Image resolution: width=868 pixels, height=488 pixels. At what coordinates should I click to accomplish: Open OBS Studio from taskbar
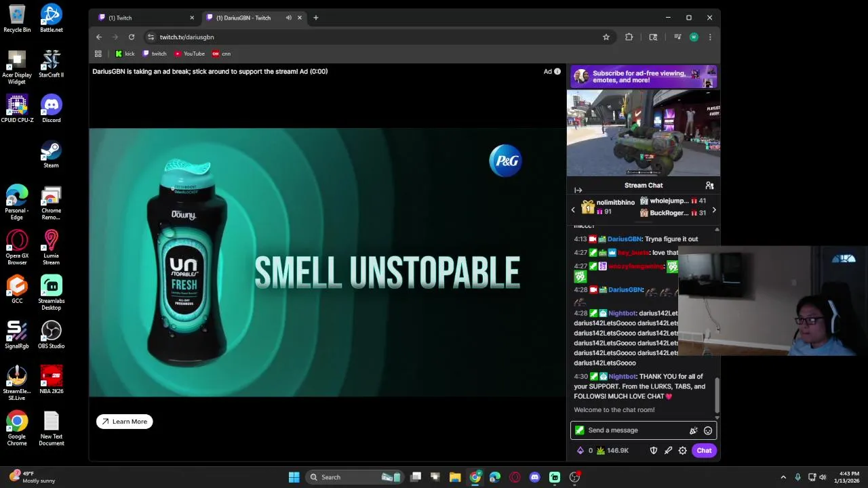pyautogui.click(x=574, y=477)
